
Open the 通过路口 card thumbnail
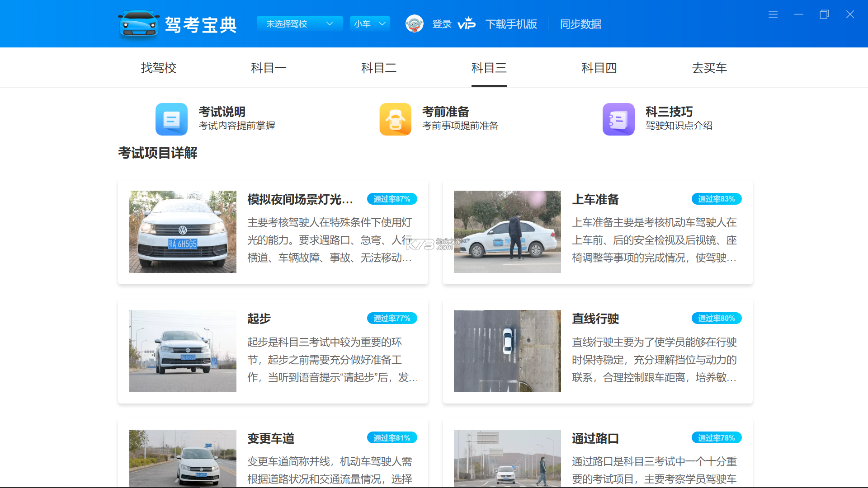(507, 458)
